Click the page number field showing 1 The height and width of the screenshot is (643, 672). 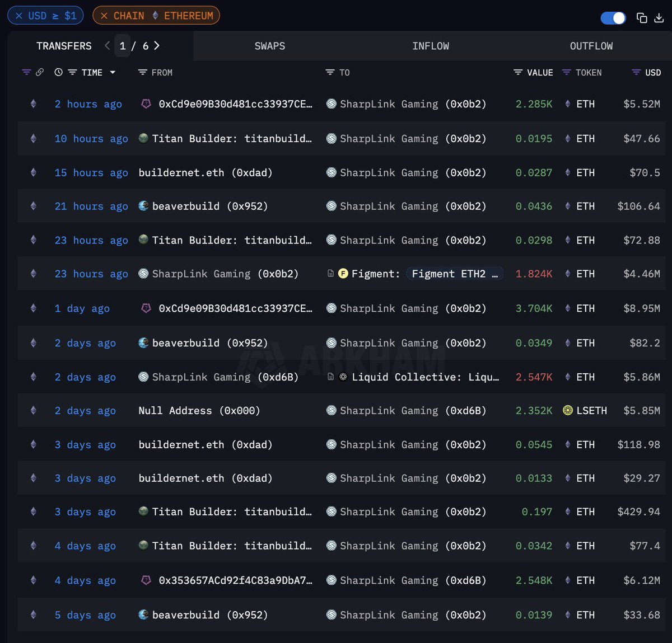123,46
